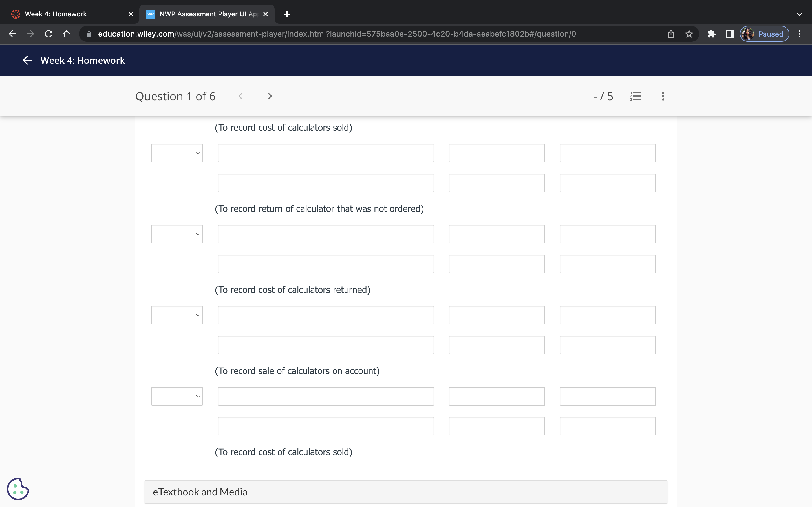Click the Paused profile button
Screen dimensions: 812x507
click(764, 34)
